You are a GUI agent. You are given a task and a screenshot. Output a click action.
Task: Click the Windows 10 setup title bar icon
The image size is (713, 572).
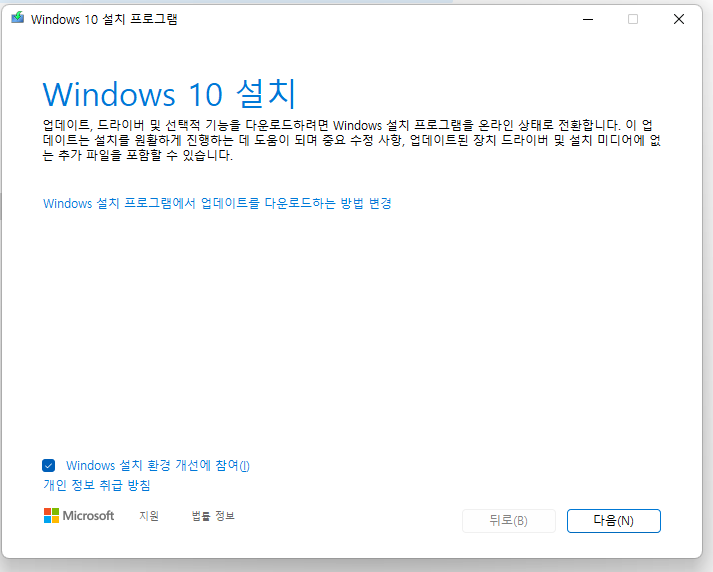[x=18, y=18]
